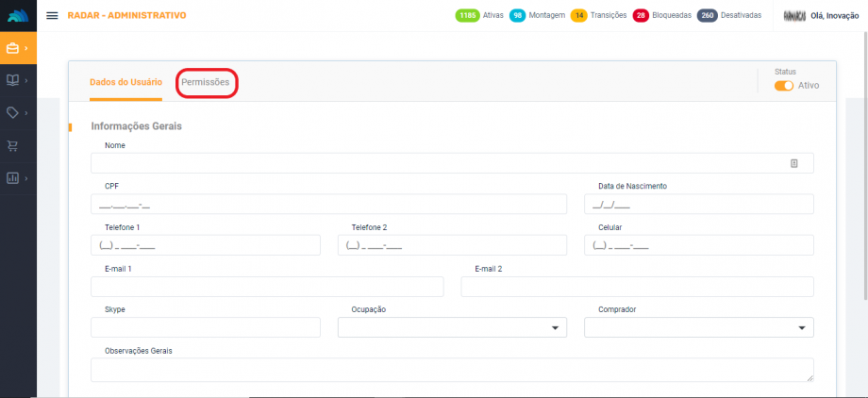Open the book catalog sidebar icon
Viewport: 868px width, 398px height.
(x=13, y=80)
